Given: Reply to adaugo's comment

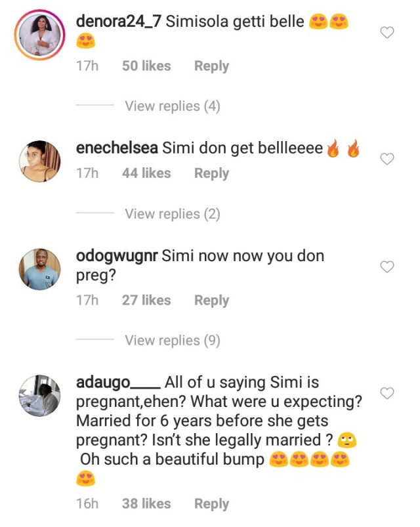Looking at the screenshot, I should pos(212,504).
